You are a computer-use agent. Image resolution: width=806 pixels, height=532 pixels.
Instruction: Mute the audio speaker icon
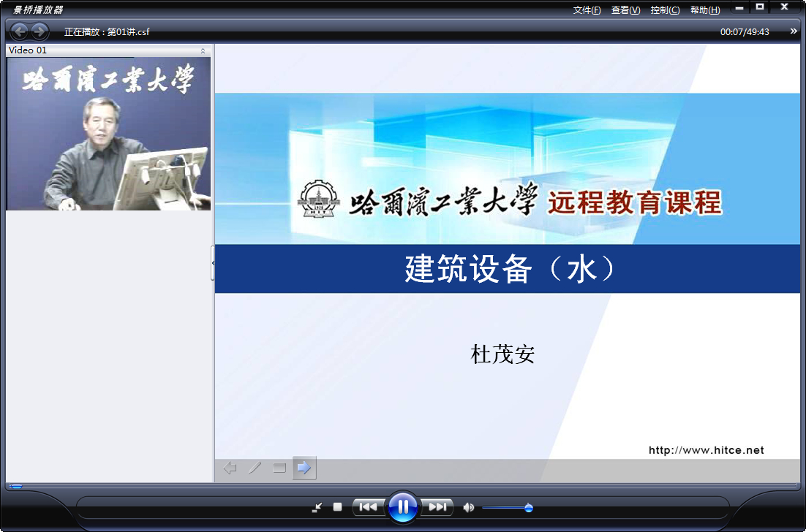pyautogui.click(x=468, y=508)
